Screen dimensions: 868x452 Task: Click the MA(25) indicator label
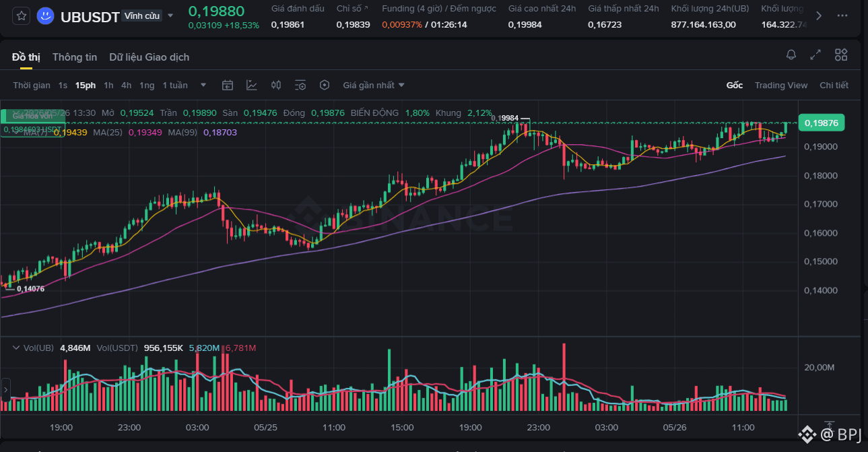tap(108, 133)
